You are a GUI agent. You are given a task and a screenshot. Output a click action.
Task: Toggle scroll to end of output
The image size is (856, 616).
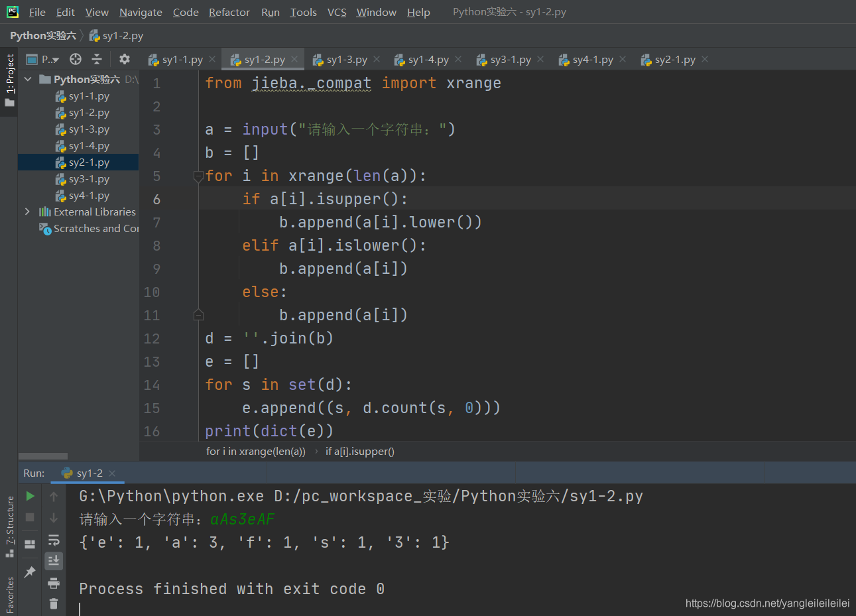point(54,561)
